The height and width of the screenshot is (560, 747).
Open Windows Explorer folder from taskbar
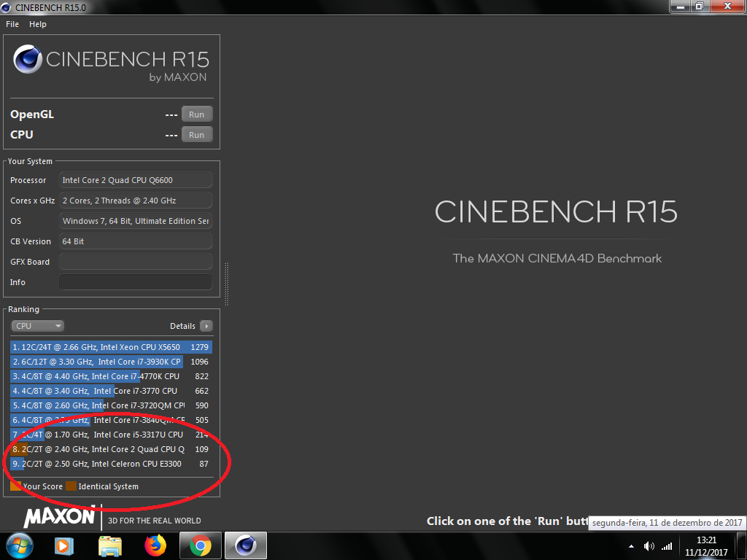click(x=110, y=545)
